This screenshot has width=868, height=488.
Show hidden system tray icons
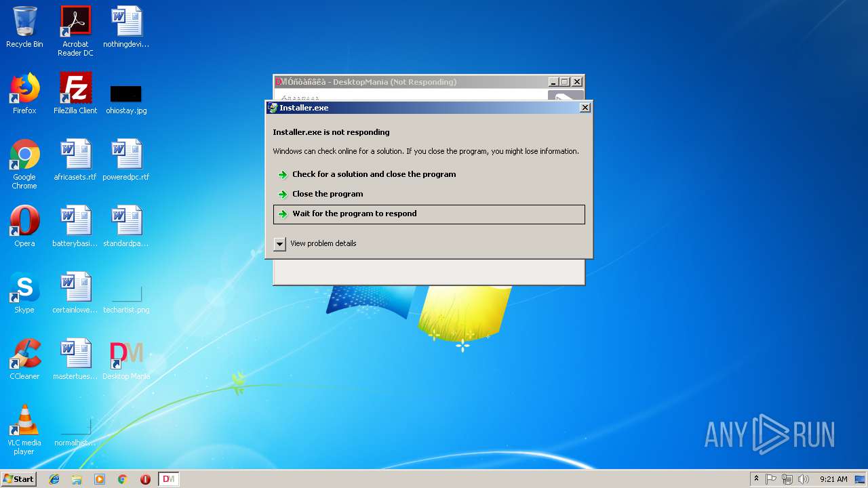pos(756,479)
